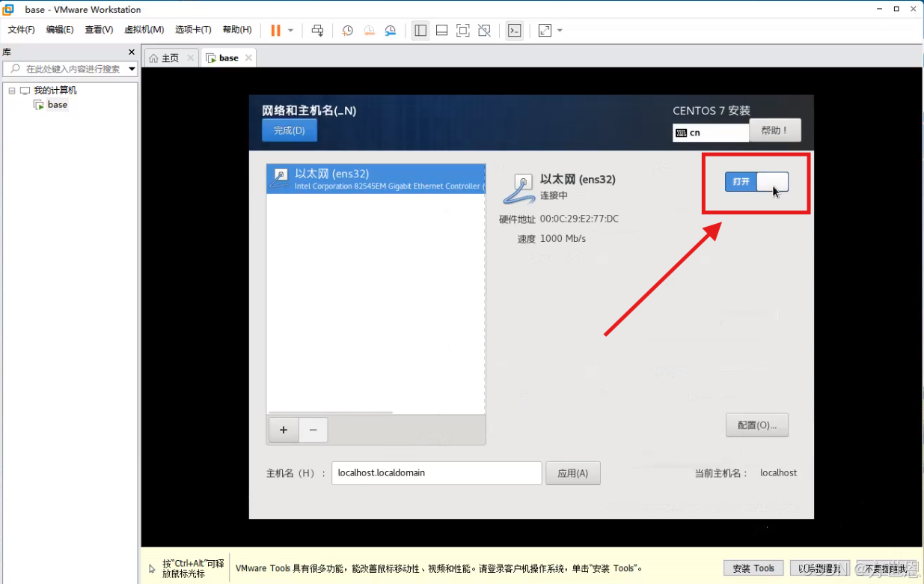Click the revert to snapshot icon
This screenshot has height=584, width=924.
[x=369, y=30]
